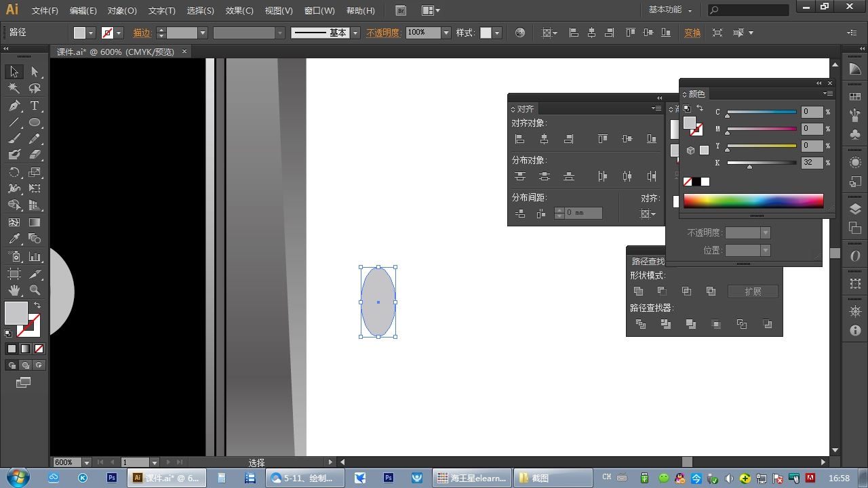Screen dimensions: 868x488
Task: Select the Lasso tool
Action: coord(35,89)
